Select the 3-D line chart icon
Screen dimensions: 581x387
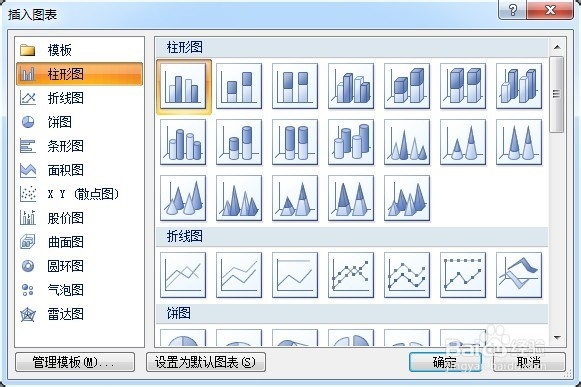click(519, 275)
